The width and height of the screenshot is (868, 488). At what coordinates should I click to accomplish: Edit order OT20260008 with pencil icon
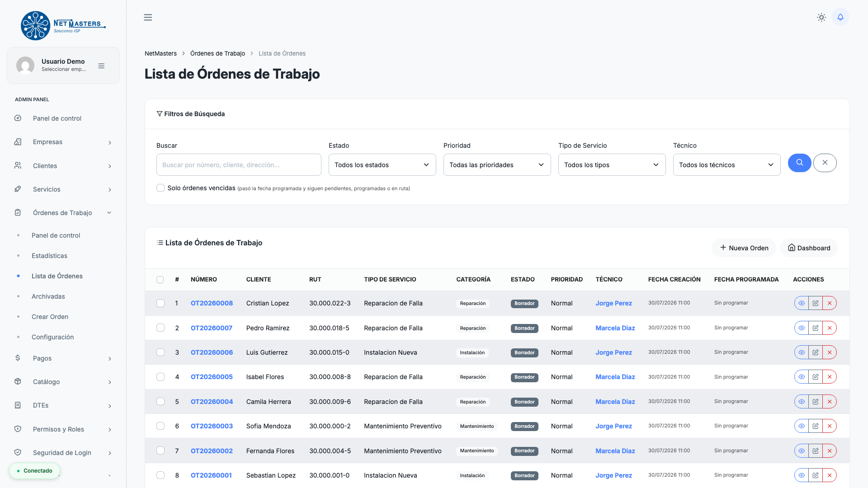816,303
